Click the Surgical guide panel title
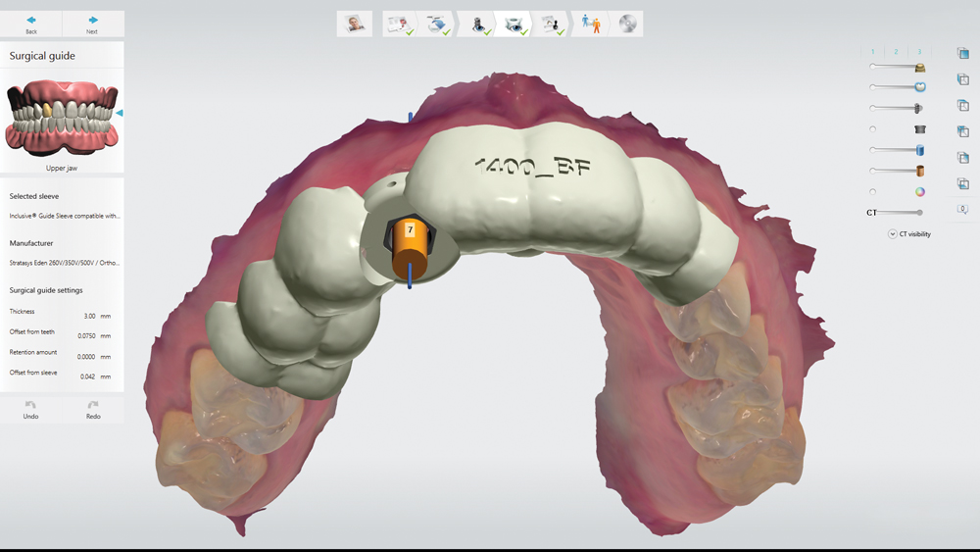980x552 pixels. [42, 56]
